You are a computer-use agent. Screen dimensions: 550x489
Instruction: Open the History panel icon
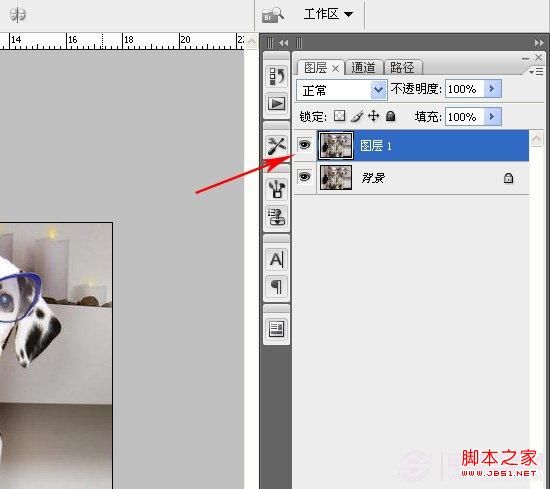coord(276,76)
